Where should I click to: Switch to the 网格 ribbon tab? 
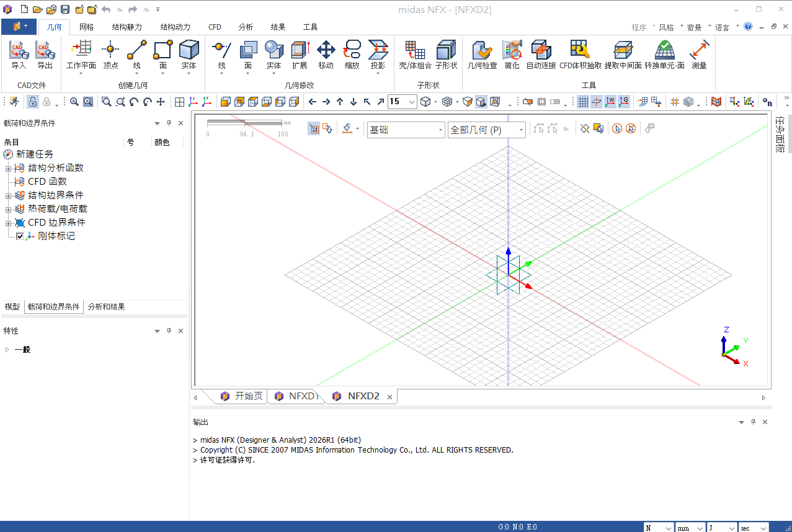pyautogui.click(x=87, y=27)
